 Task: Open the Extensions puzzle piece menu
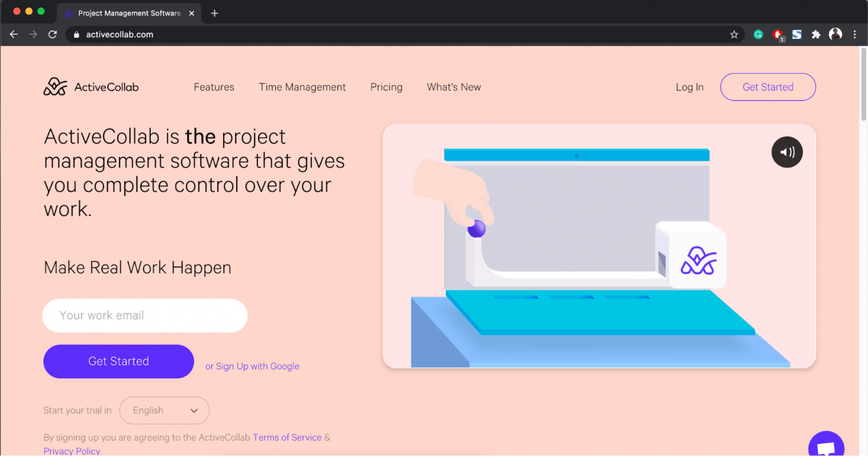click(816, 35)
